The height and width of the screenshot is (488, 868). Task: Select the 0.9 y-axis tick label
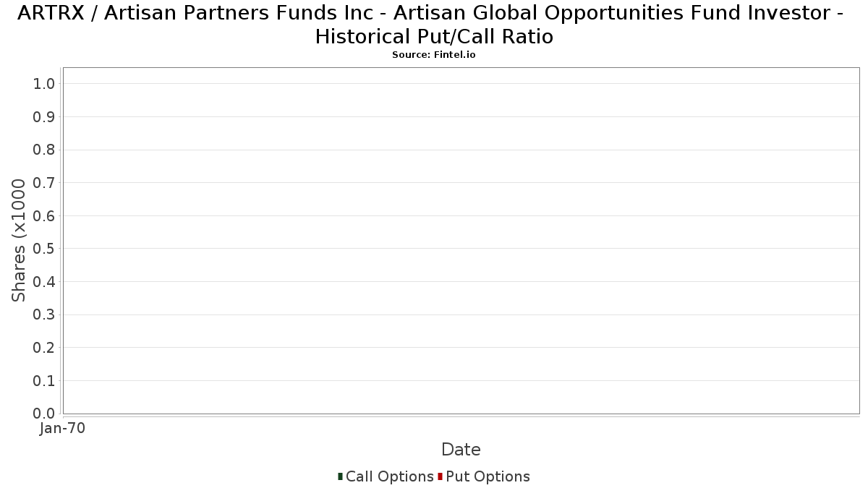[44, 117]
